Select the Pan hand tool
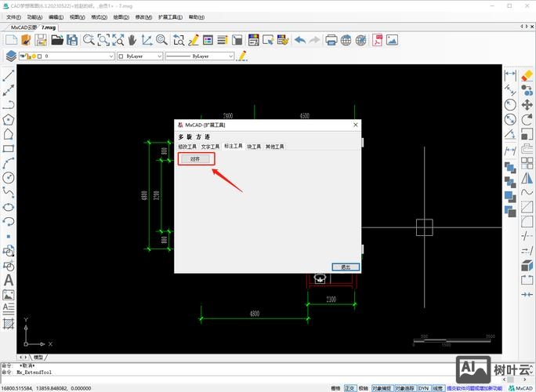The height and width of the screenshot is (392, 536). [132, 40]
